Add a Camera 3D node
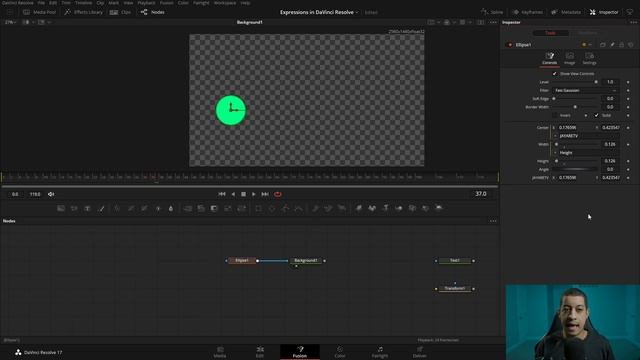 coord(412,209)
